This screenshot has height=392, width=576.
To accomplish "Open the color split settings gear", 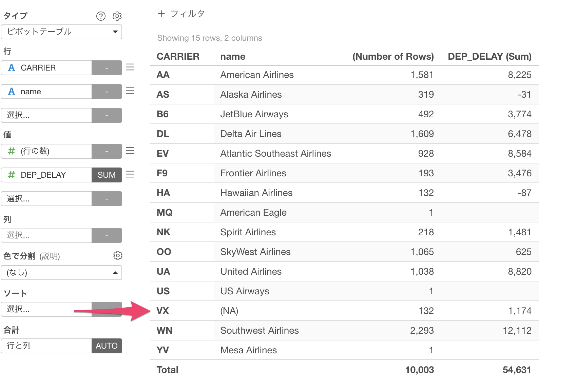I will point(117,255).
